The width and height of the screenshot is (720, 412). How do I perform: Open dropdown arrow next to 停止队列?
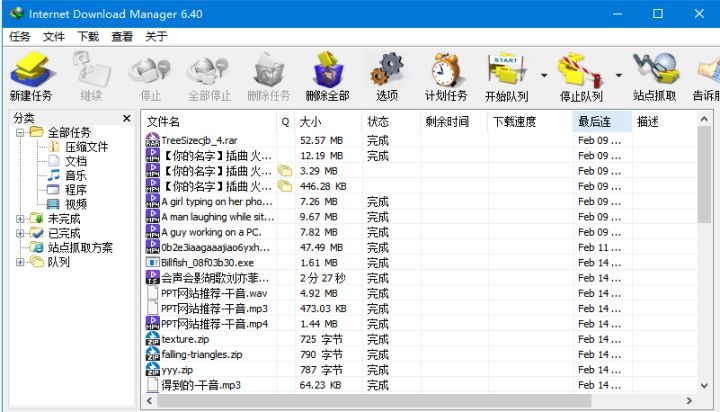pos(619,75)
